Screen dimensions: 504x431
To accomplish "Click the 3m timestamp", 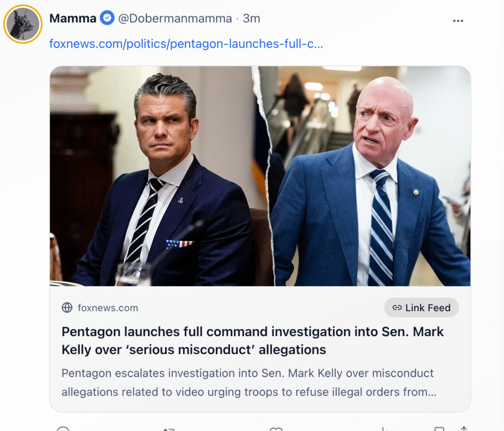I will [x=252, y=19].
